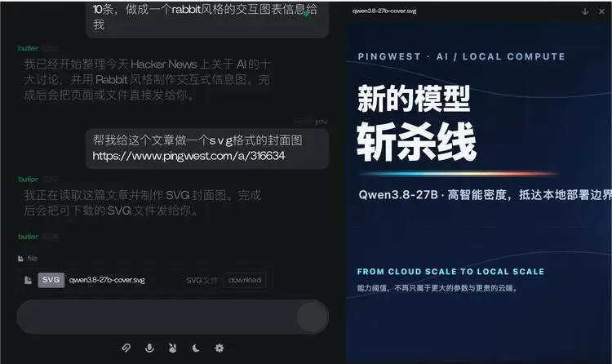Click the preview title qwen3.8-27b-cover.svg

point(384,11)
